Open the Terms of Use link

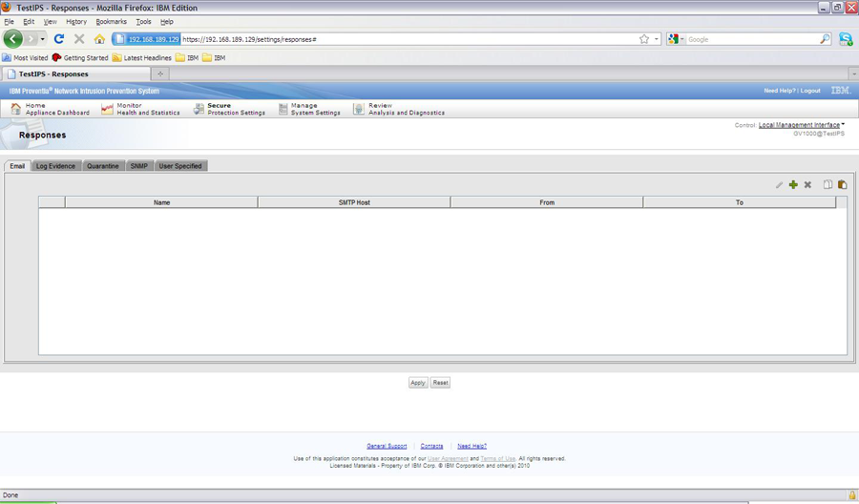pos(498,458)
